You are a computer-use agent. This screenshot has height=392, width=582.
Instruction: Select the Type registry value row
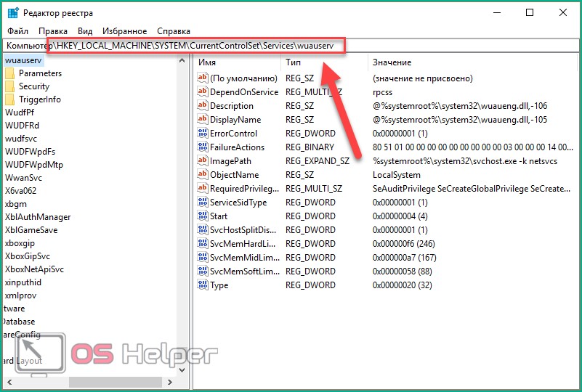[x=219, y=285]
